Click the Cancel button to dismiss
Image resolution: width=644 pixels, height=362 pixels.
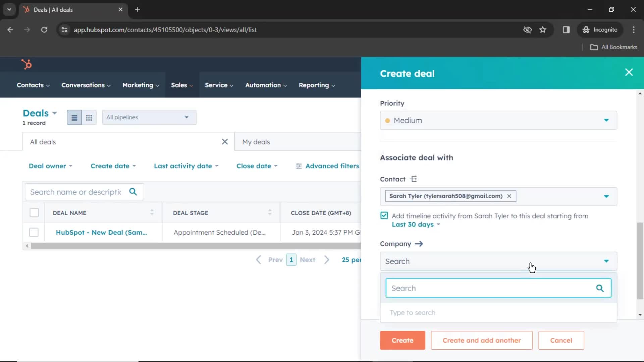[561, 340]
